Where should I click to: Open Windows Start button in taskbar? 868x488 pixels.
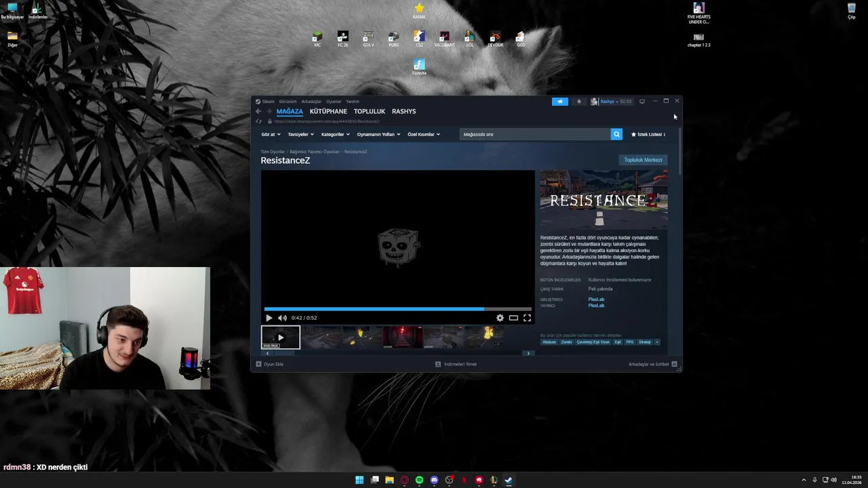click(x=359, y=480)
